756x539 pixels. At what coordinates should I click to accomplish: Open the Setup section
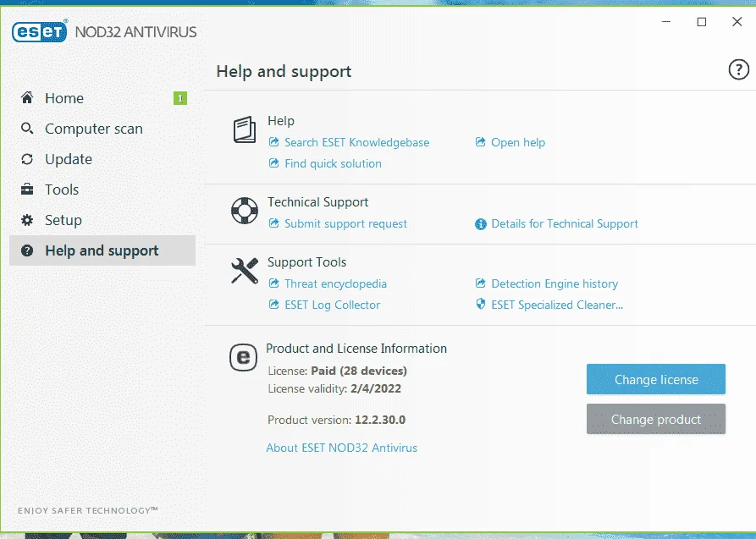click(102, 220)
